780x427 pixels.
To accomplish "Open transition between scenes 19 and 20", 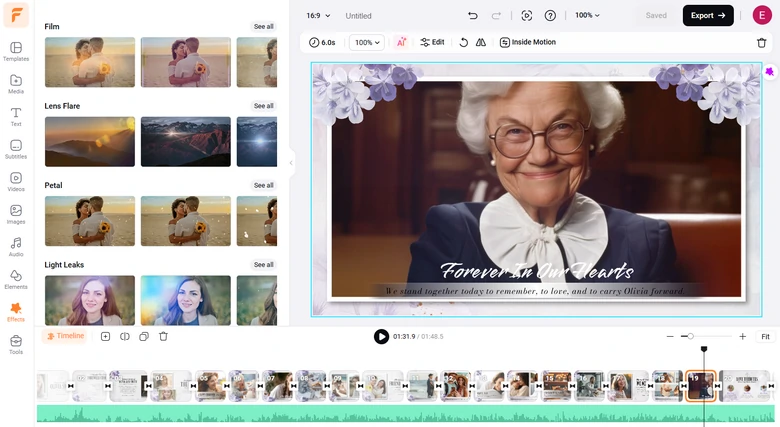I will (x=717, y=386).
